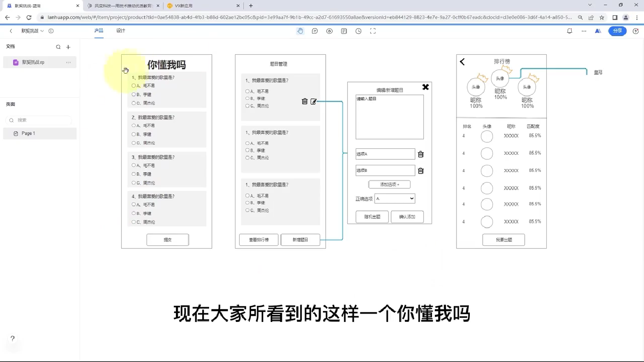
Task: Select Page 1 in the page list
Action: [40, 134]
